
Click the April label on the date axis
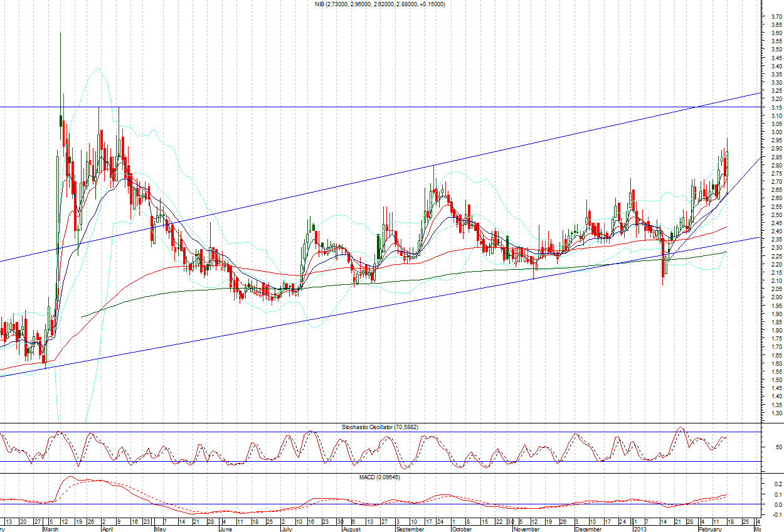point(109,529)
